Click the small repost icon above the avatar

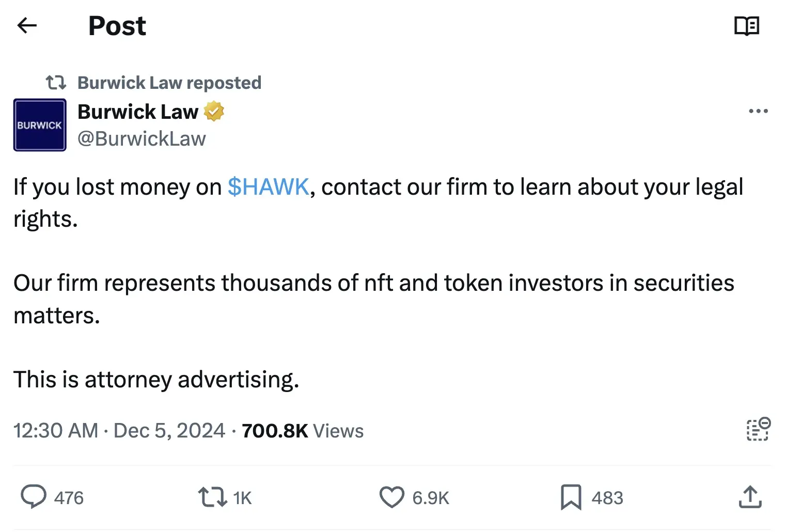[x=56, y=83]
